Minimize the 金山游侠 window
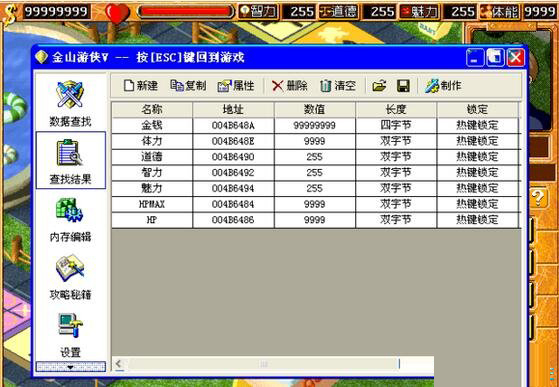Screen dimensions: 559x387 [475, 58]
